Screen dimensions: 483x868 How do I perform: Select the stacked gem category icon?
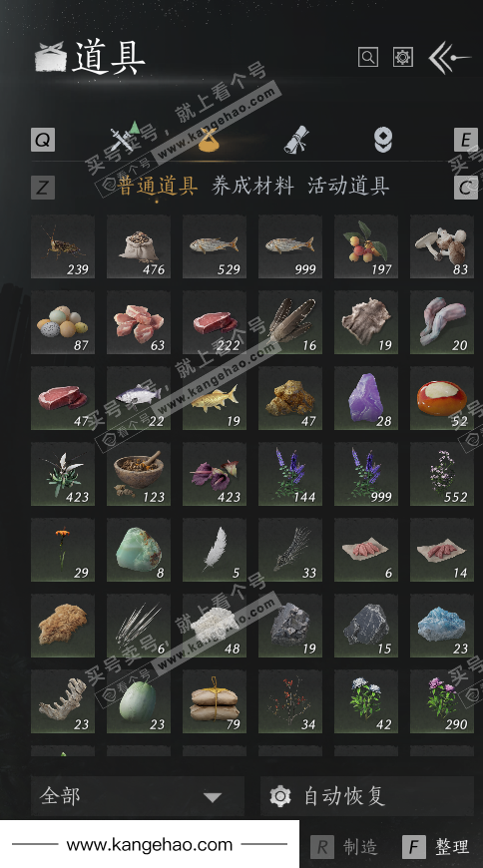pos(383,139)
